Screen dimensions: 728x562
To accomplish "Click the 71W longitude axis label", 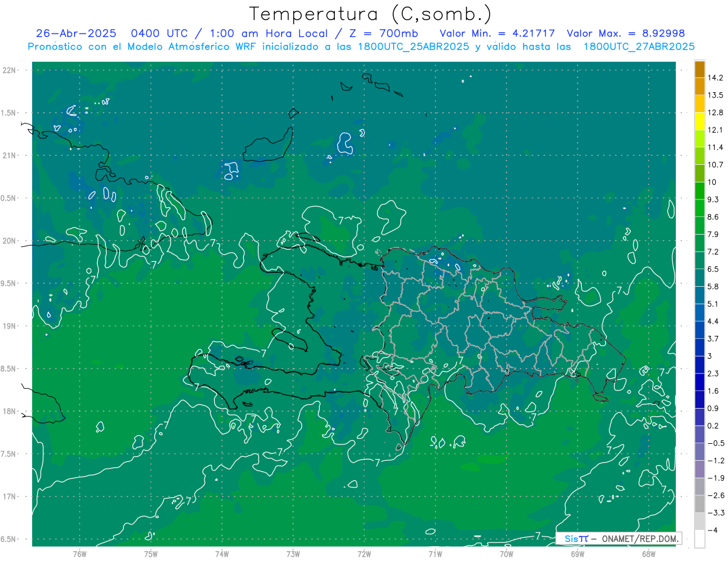I will coord(435,554).
